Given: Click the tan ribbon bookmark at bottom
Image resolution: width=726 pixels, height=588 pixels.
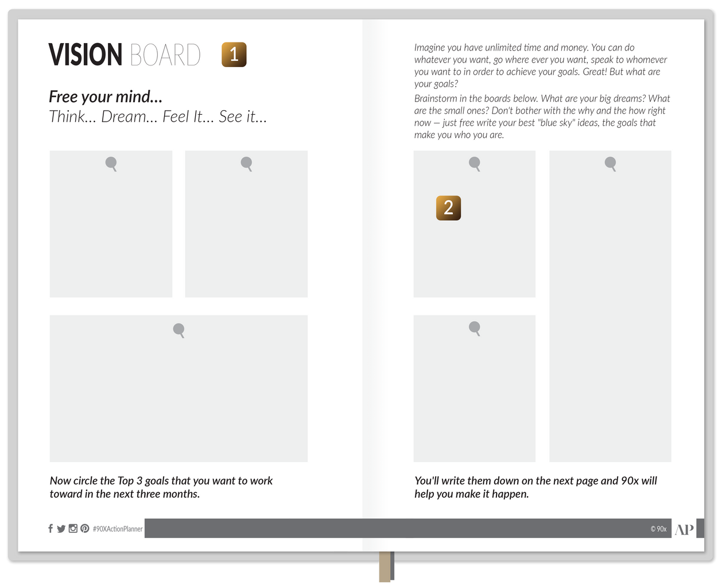Looking at the screenshot, I should 386,567.
